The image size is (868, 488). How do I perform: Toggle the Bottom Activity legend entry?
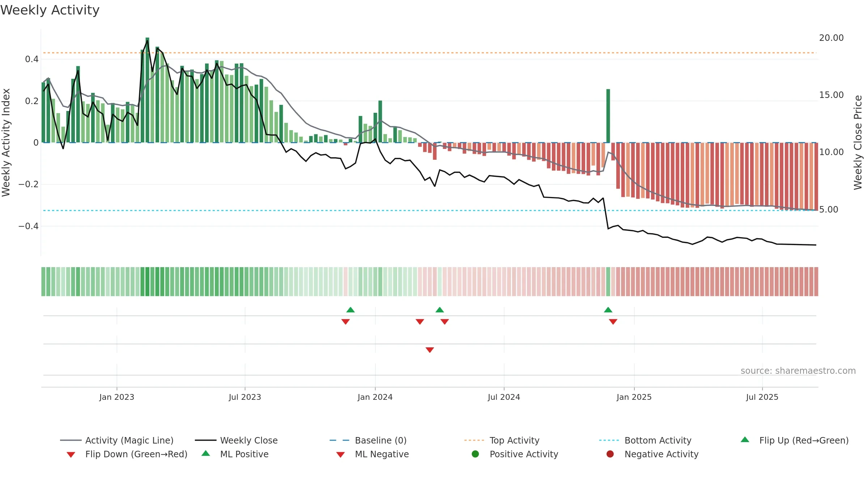point(645,440)
